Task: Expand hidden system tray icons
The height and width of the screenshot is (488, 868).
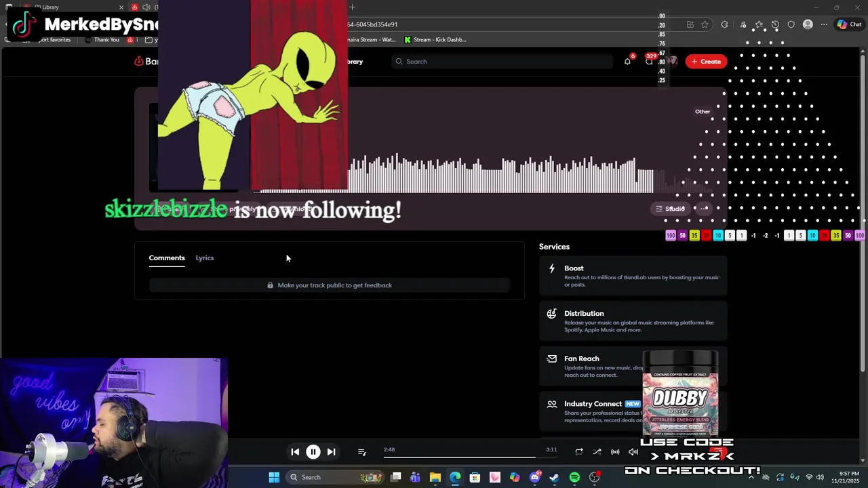Action: click(751, 477)
